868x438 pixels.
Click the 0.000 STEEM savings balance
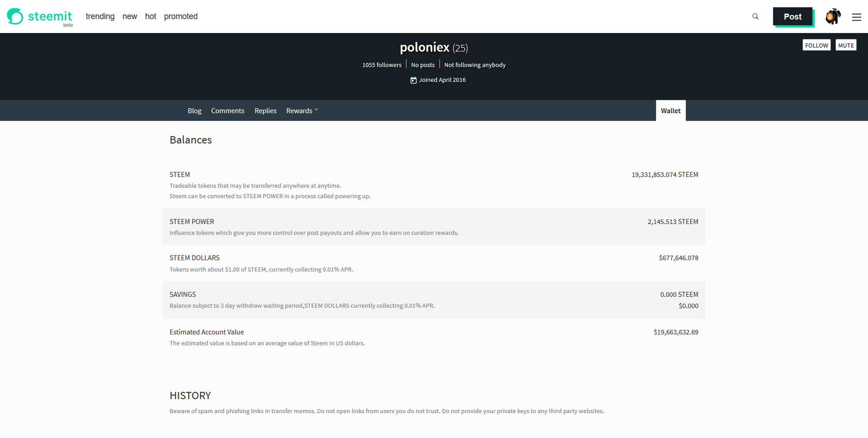(679, 295)
